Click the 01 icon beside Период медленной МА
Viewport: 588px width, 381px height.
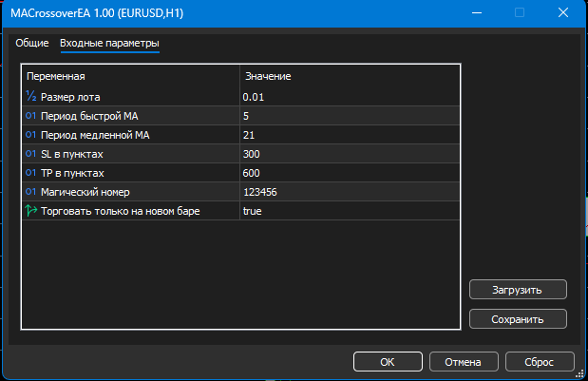pos(30,135)
